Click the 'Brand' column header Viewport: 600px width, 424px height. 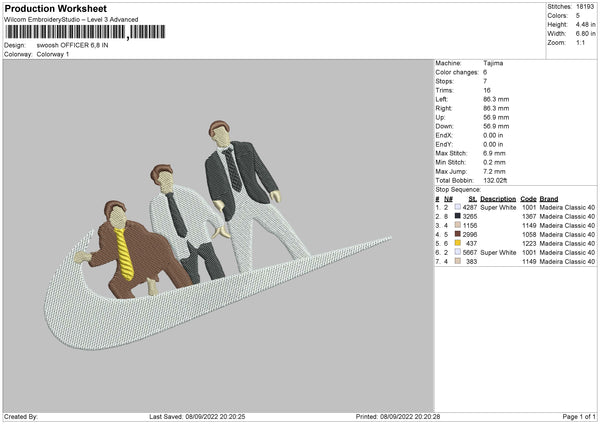(549, 199)
